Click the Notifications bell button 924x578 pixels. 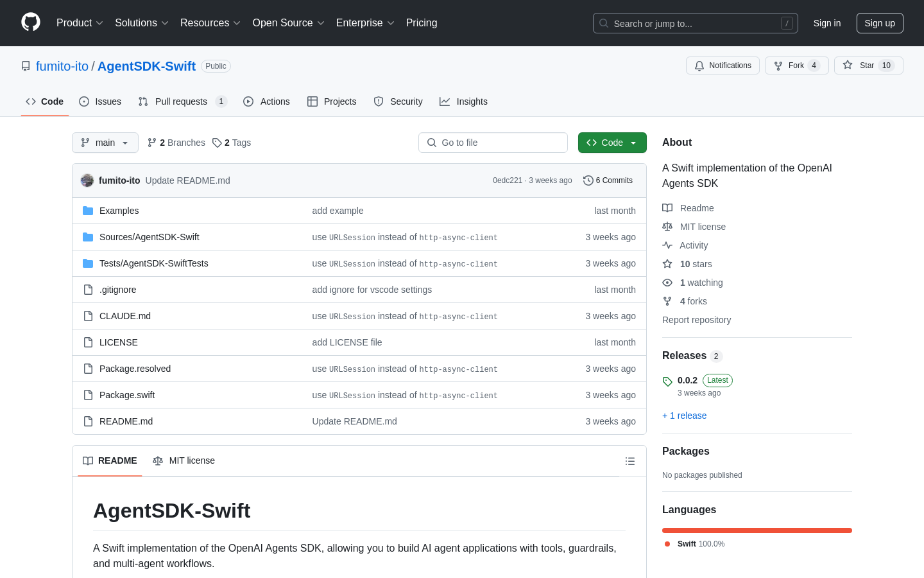pyautogui.click(x=723, y=66)
